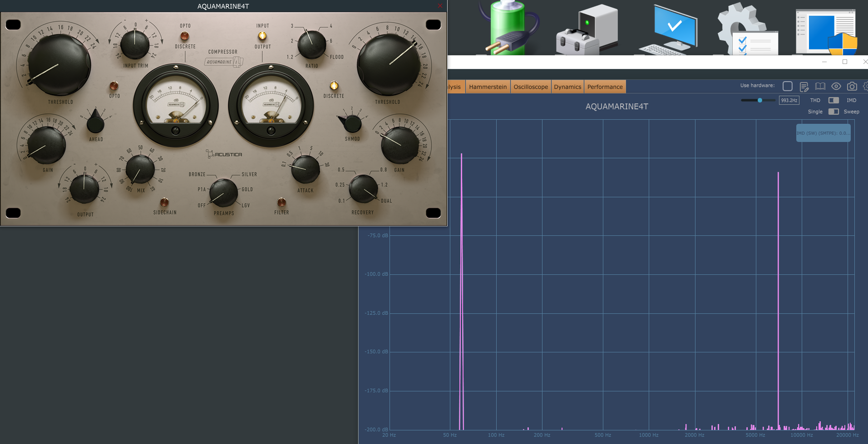Click the left GAIN knob

coord(46,145)
